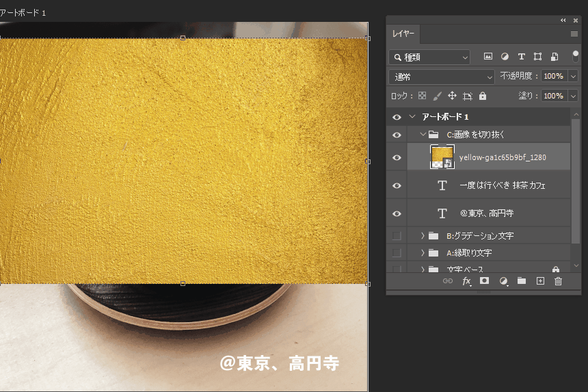The height and width of the screenshot is (392, 588).
Task: Delete layer trash icon
Action: pyautogui.click(x=559, y=281)
